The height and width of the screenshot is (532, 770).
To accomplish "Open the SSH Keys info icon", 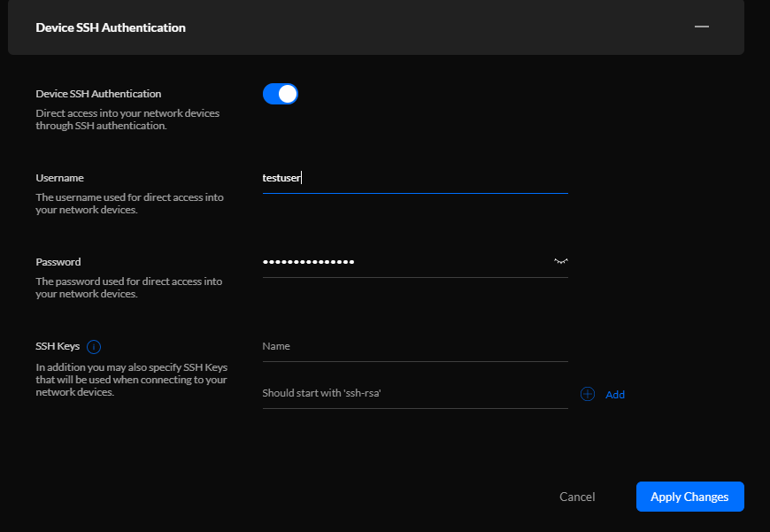I will click(94, 347).
